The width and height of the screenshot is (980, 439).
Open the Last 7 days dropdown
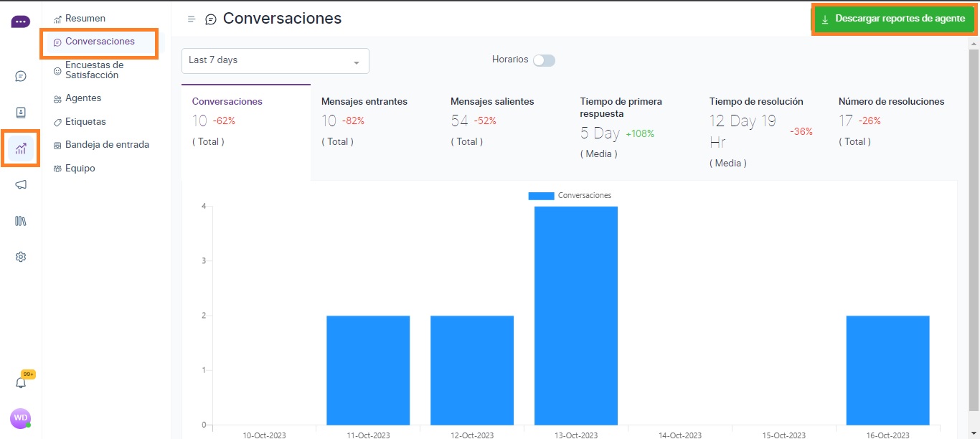click(275, 61)
